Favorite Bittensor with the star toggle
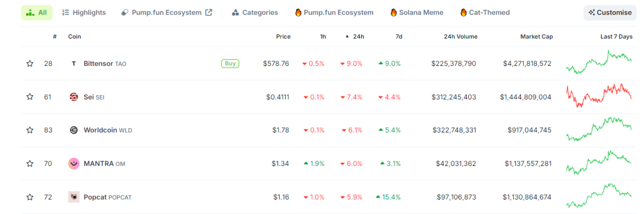The height and width of the screenshot is (214, 644). [30, 63]
